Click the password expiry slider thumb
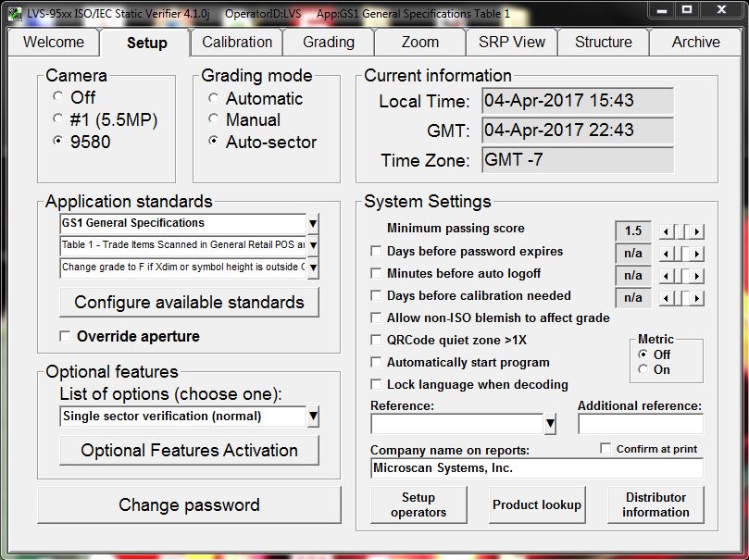749x560 pixels. click(685, 254)
